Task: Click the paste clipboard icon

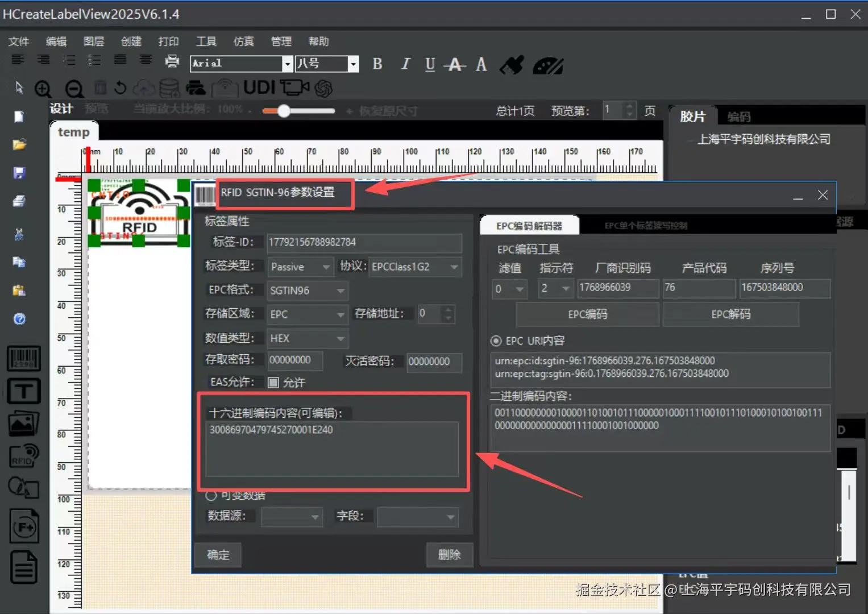Action: (19, 290)
